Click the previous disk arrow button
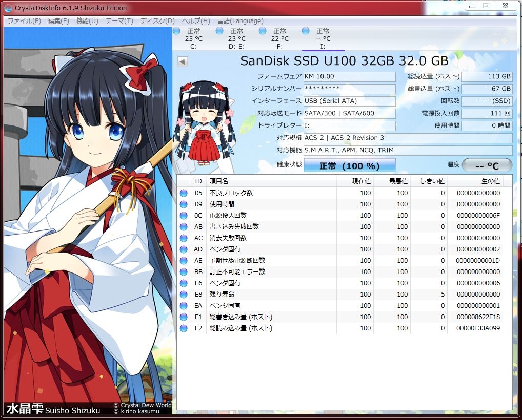The height and width of the screenshot is (420, 522). pos(183,61)
